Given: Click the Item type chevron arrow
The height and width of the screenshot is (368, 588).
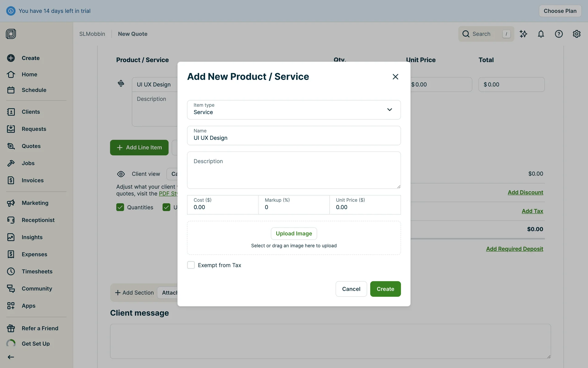Looking at the screenshot, I should (x=390, y=110).
